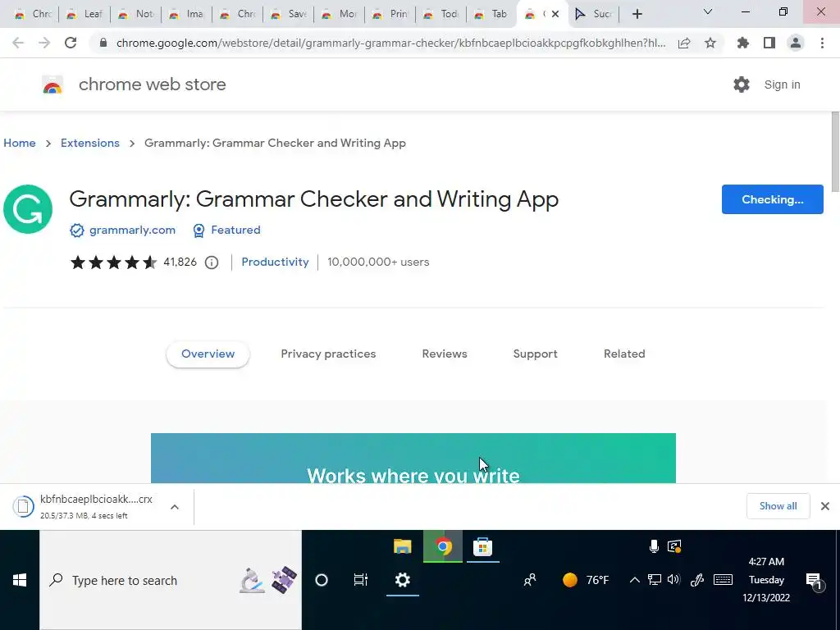The height and width of the screenshot is (630, 840).
Task: Go back with the browser back arrow
Action: coord(18,43)
